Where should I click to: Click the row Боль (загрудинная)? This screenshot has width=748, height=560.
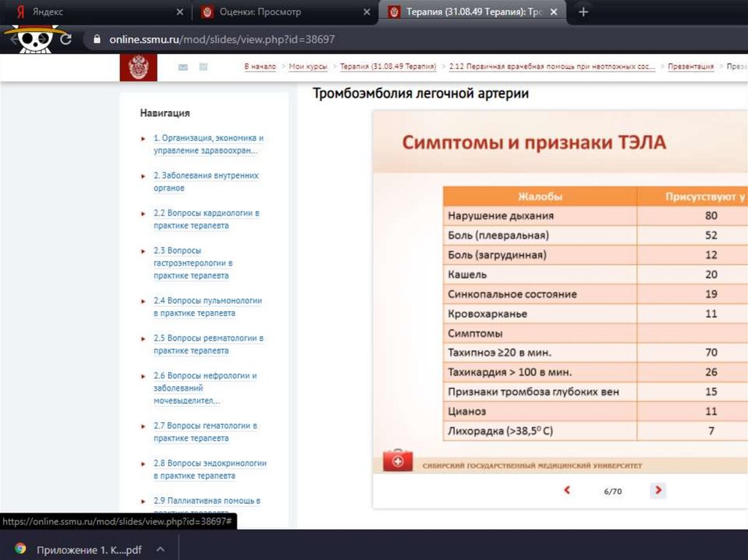pos(596,255)
